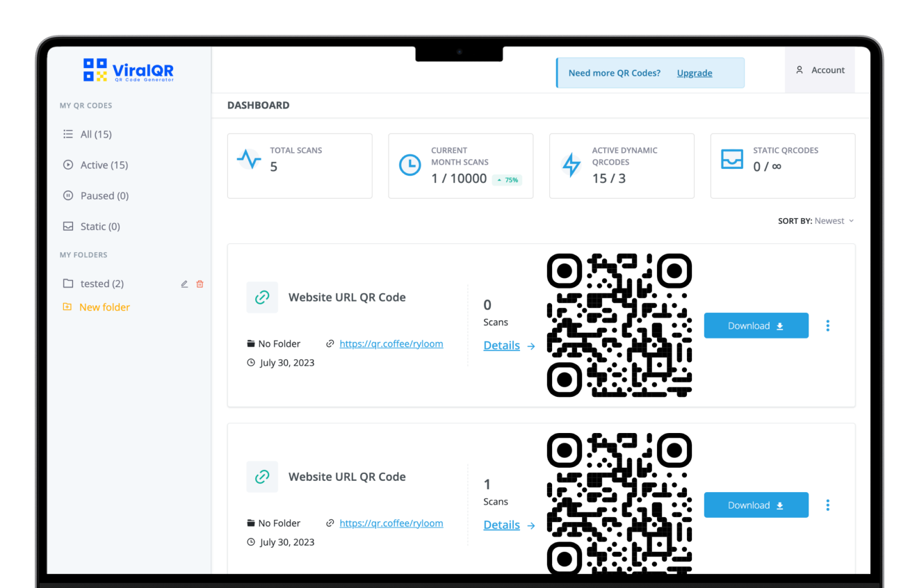Click the lightning icon on Active Dynamic QRCodes card

pyautogui.click(x=571, y=165)
